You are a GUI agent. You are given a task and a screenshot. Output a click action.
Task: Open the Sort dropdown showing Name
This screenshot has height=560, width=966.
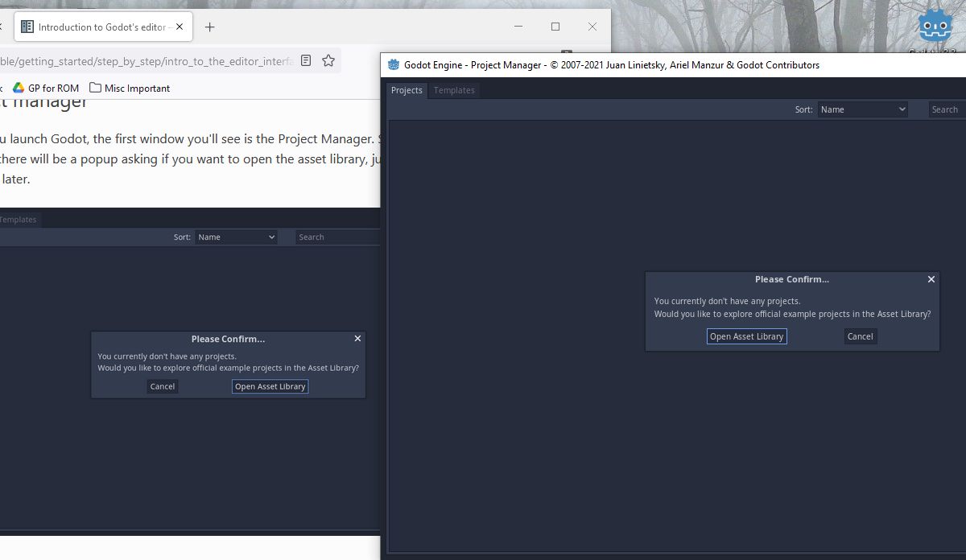click(x=862, y=109)
